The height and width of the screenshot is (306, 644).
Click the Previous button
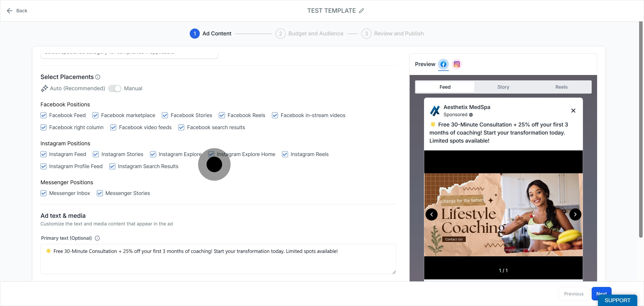574,294
